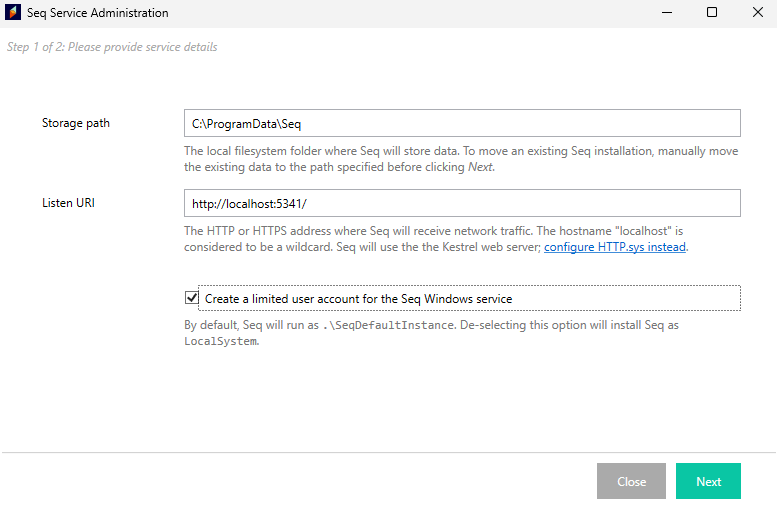Screen dimensions: 777x506
Task: Proceed with the green Next button
Action: [x=708, y=481]
